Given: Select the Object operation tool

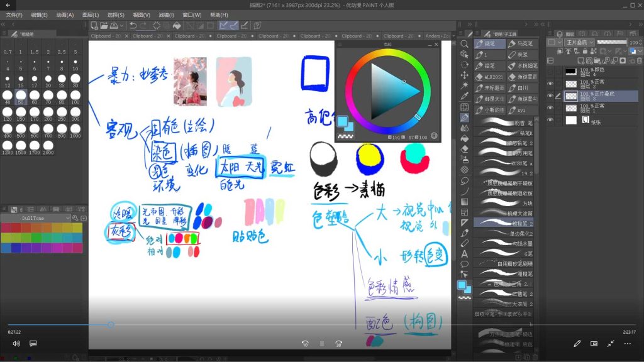Looking at the screenshot, I should (464, 54).
